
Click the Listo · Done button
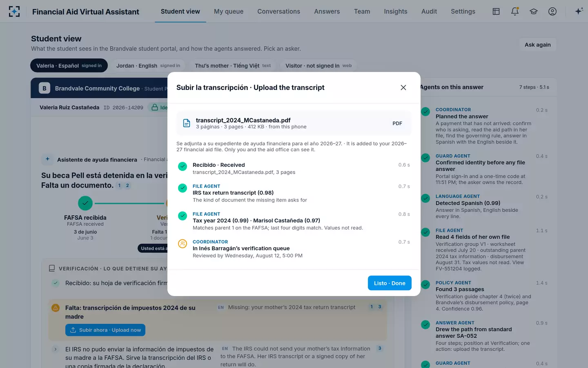(x=390, y=283)
